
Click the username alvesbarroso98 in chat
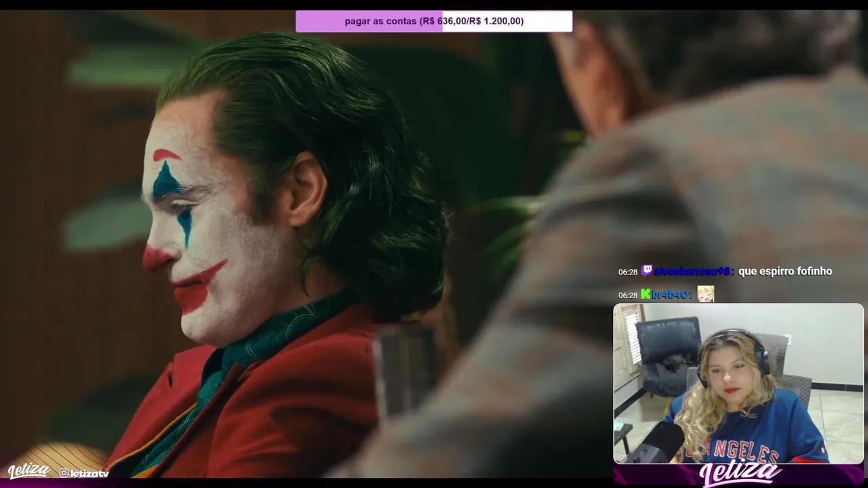pos(693,271)
